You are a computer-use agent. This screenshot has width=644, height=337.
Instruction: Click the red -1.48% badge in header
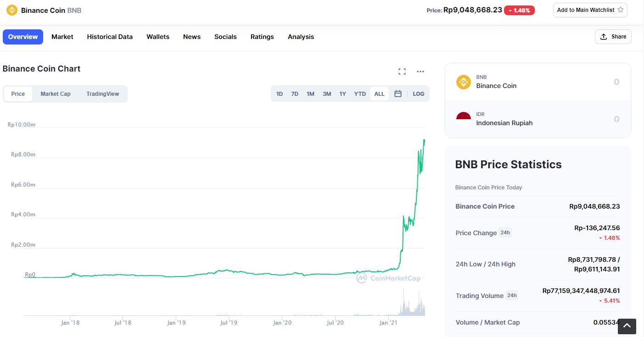click(519, 10)
